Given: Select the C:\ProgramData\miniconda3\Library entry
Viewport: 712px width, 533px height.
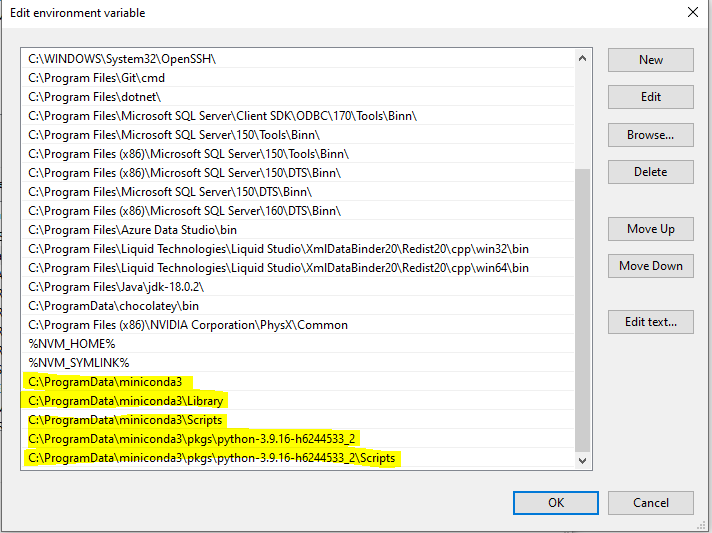Looking at the screenshot, I should [x=298, y=401].
